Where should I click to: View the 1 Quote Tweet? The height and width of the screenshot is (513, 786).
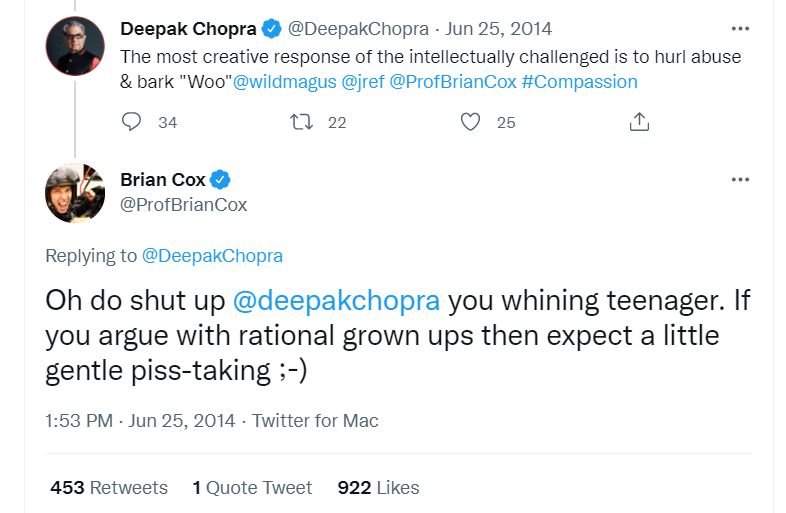click(x=252, y=488)
